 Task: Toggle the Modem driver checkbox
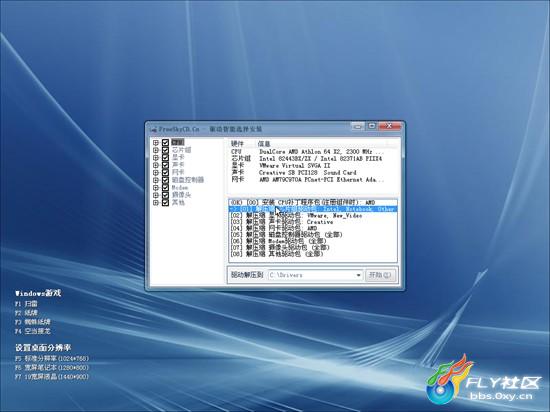pyautogui.click(x=166, y=188)
